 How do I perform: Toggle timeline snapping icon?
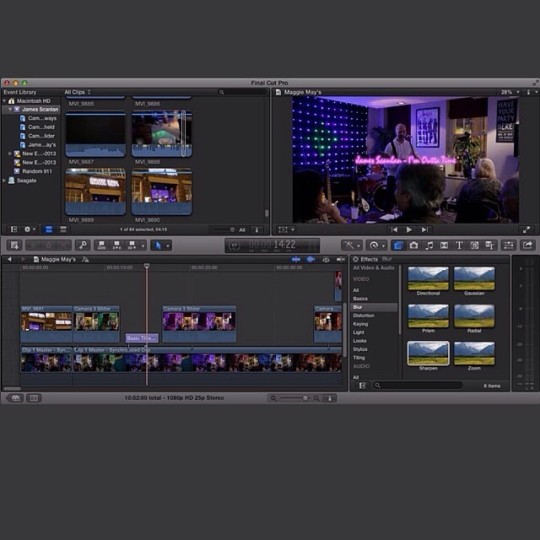(341, 259)
